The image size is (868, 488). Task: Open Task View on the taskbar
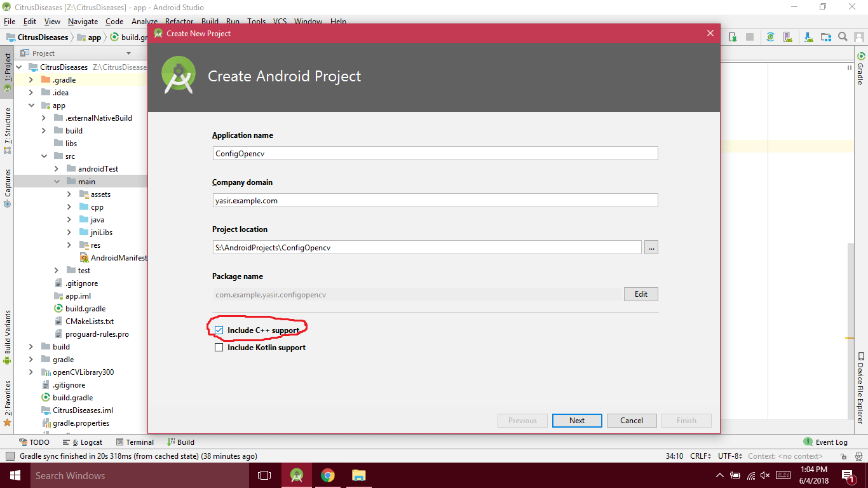[x=264, y=475]
